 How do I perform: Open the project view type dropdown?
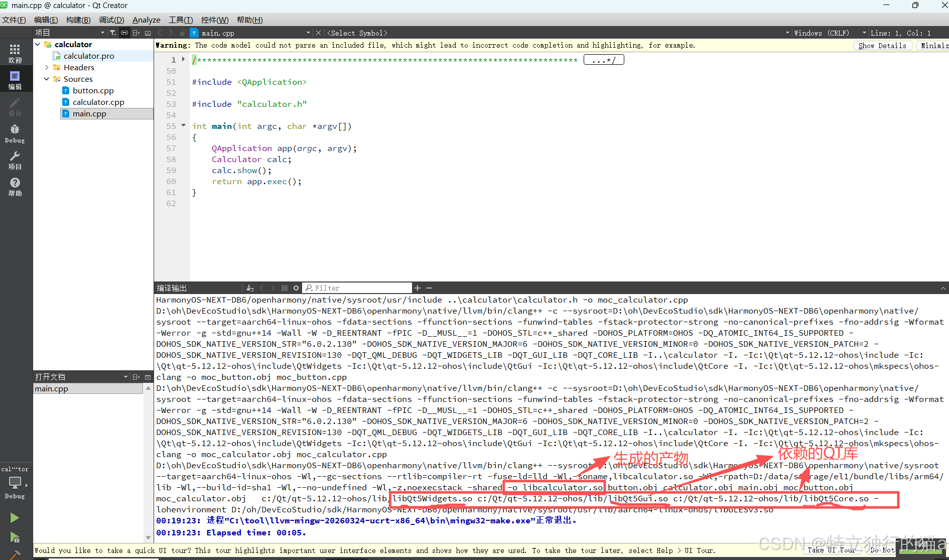pyautogui.click(x=70, y=33)
